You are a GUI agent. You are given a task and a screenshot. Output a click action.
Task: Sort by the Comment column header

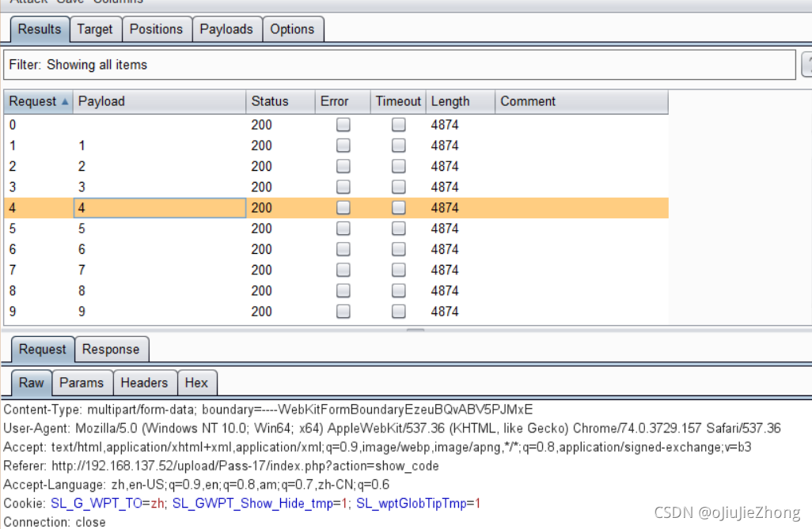coord(582,101)
